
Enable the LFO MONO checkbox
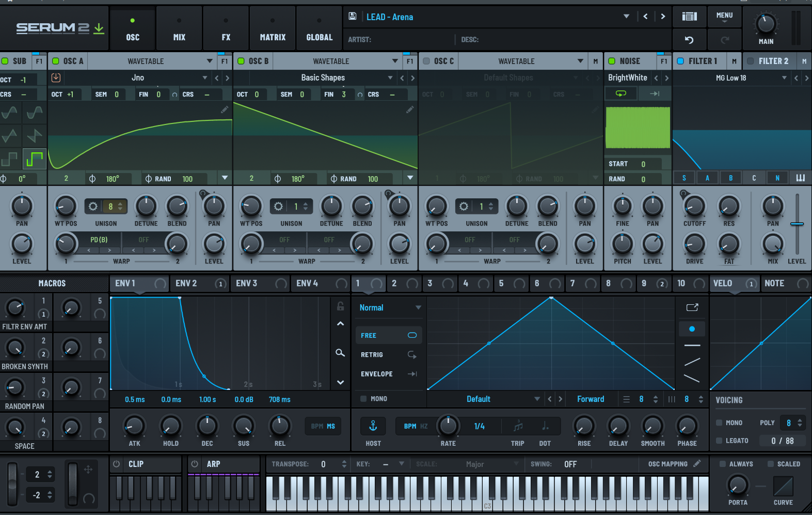(x=363, y=399)
